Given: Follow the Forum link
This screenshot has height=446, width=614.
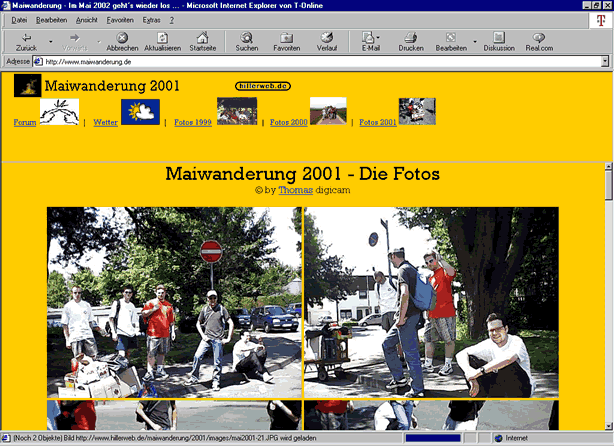Looking at the screenshot, I should (25, 122).
